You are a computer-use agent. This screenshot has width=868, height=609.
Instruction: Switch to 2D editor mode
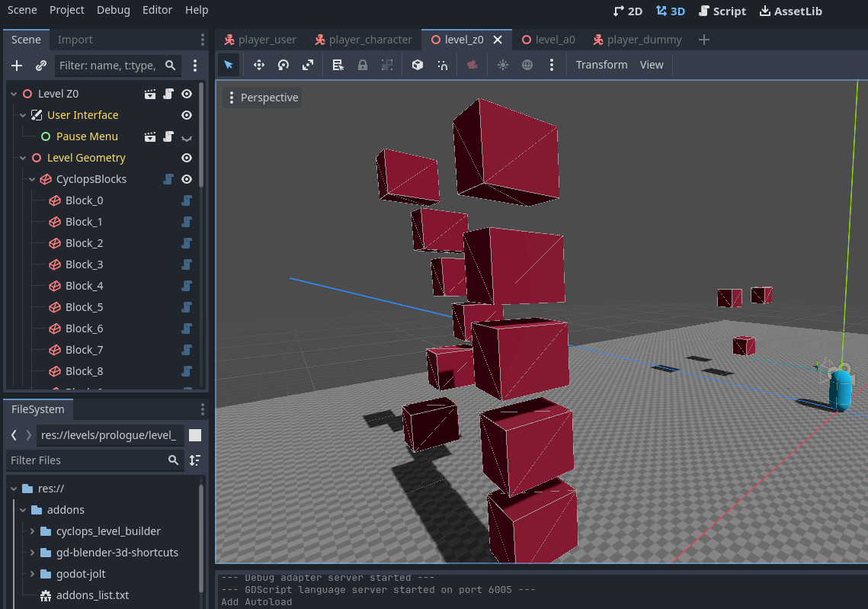pyautogui.click(x=629, y=10)
